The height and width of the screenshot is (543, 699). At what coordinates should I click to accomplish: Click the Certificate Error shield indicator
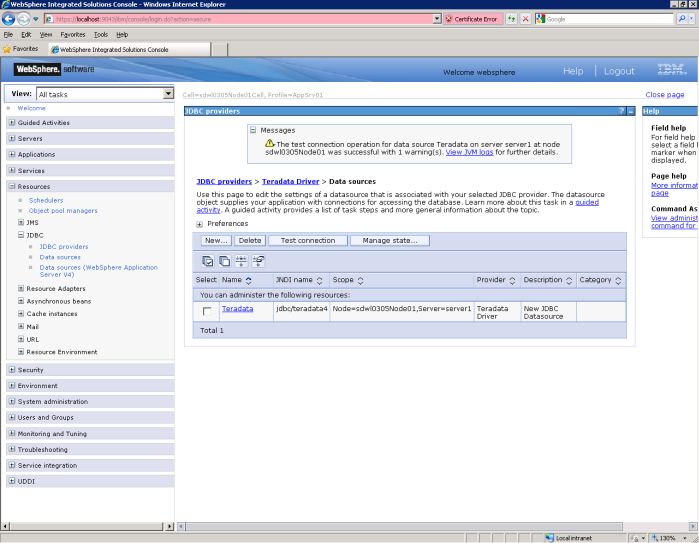[472, 19]
